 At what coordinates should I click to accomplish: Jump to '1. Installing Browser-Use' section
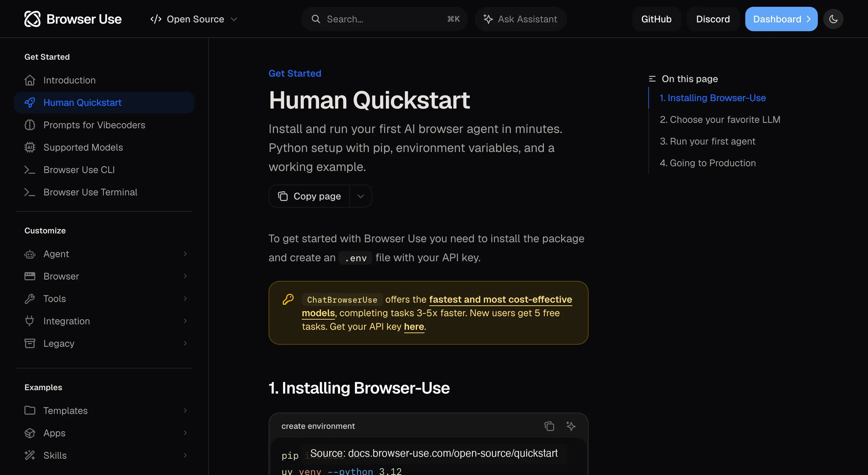[713, 98]
